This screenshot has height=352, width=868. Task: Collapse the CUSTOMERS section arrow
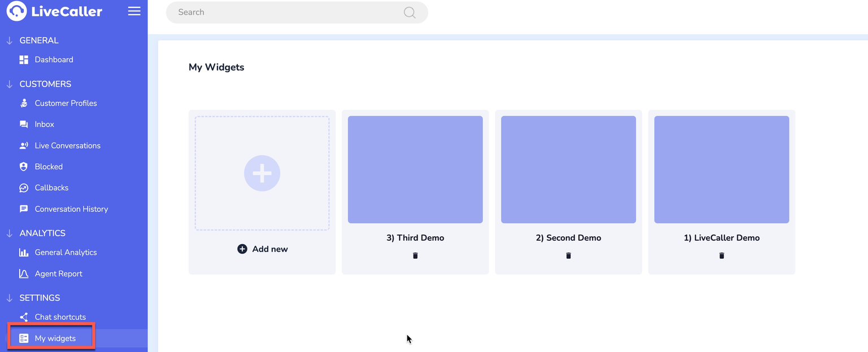[9, 84]
